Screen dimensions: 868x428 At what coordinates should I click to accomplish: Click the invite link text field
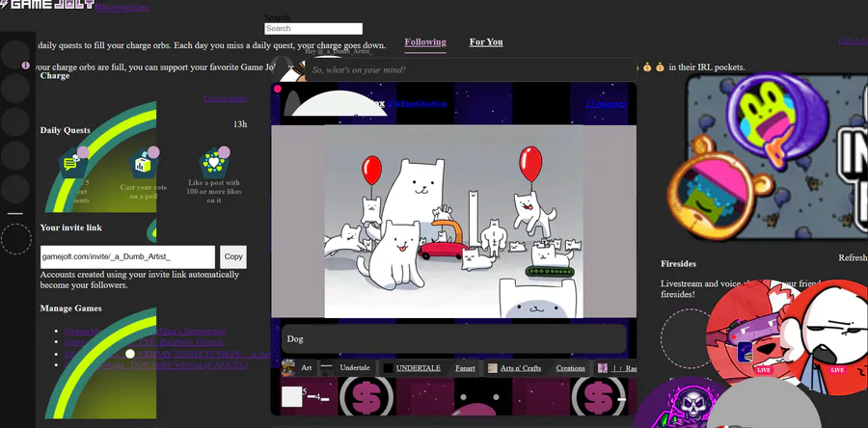click(127, 257)
